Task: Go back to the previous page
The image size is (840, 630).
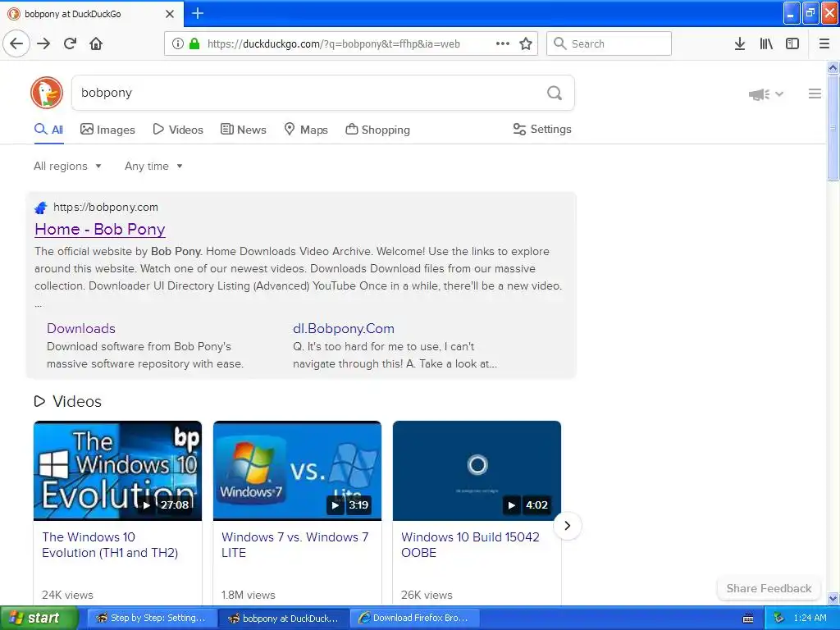Action: point(16,43)
